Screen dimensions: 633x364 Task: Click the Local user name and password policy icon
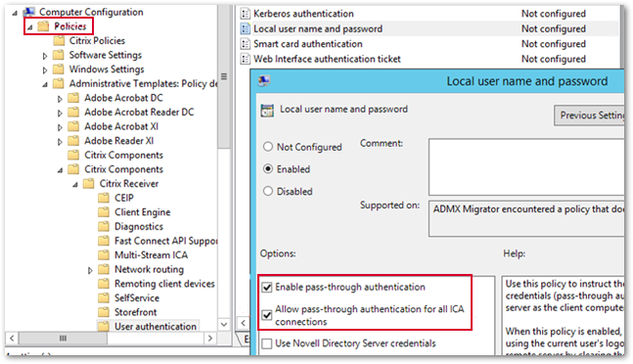(245, 28)
